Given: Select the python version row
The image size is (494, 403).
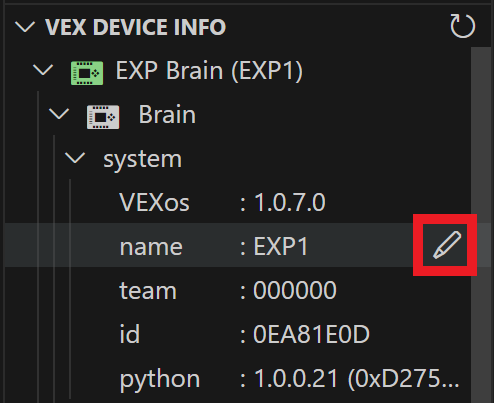Looking at the screenshot, I should pos(238,377).
